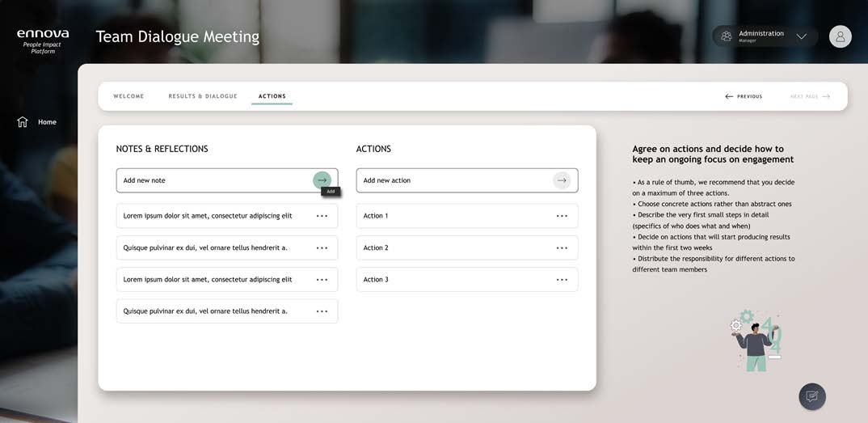Open options menu for the first Lorem ipsum note
The width and height of the screenshot is (868, 423).
322,216
